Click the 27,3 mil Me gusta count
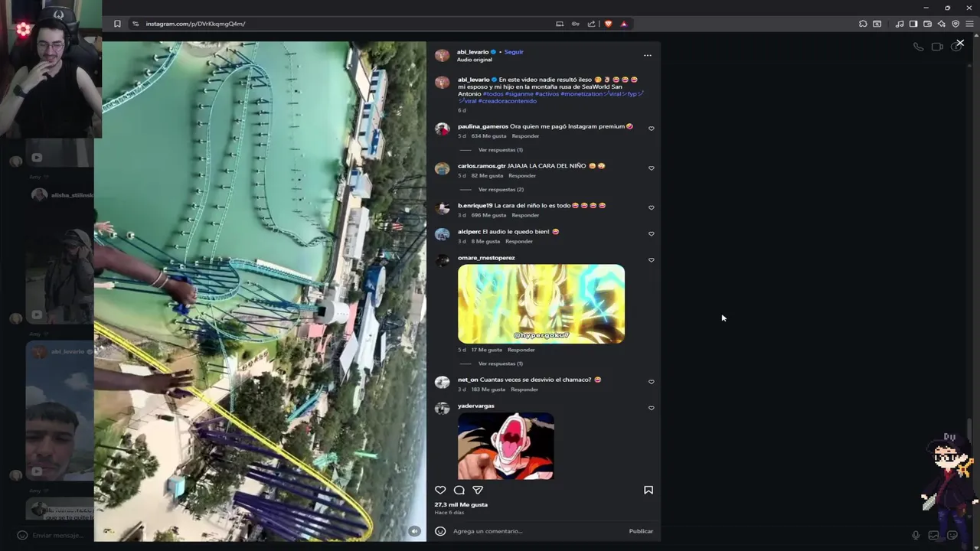Screen dimensions: 980x551 tap(461, 504)
